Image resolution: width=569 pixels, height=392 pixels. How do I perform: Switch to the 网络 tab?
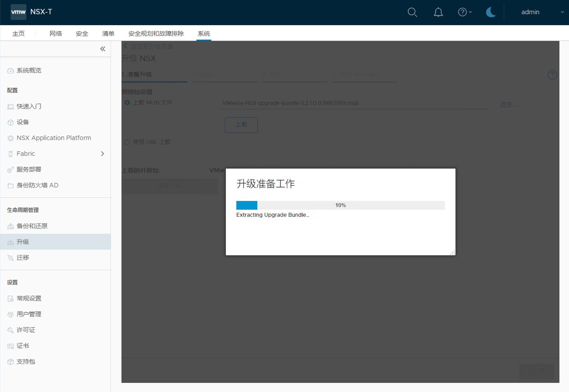(x=56, y=33)
